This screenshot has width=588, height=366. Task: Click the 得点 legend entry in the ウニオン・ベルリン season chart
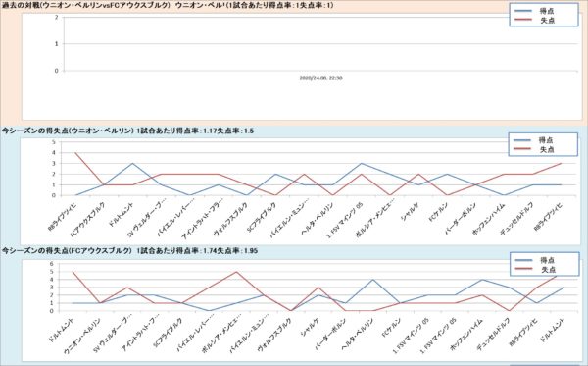tap(534, 140)
